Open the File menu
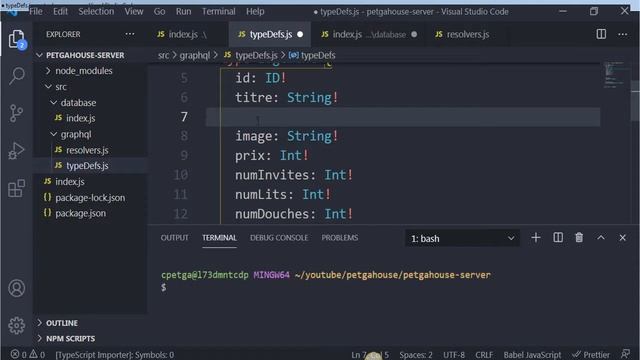 (x=36, y=11)
